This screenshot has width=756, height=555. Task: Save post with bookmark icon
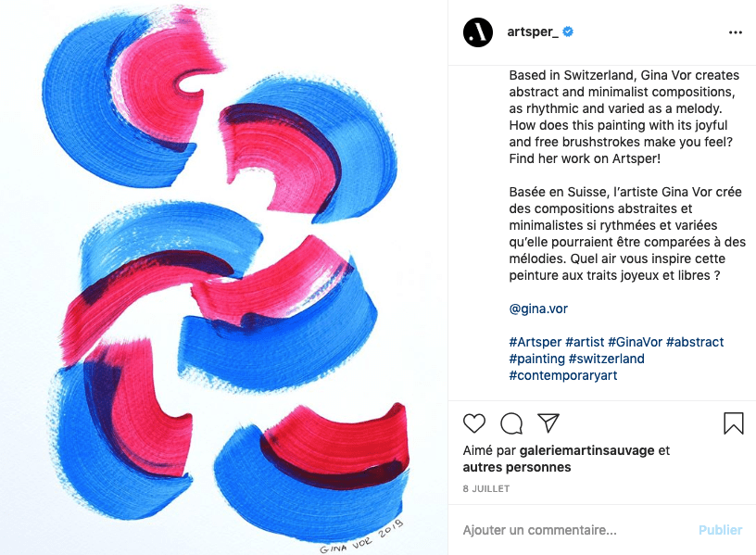(x=734, y=423)
